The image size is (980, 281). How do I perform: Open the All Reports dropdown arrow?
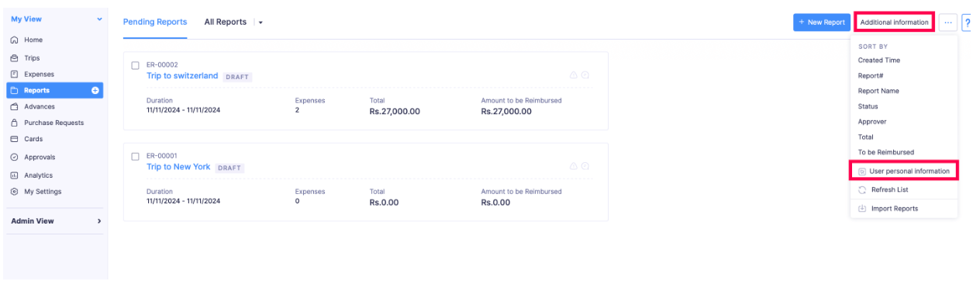pyautogui.click(x=261, y=23)
